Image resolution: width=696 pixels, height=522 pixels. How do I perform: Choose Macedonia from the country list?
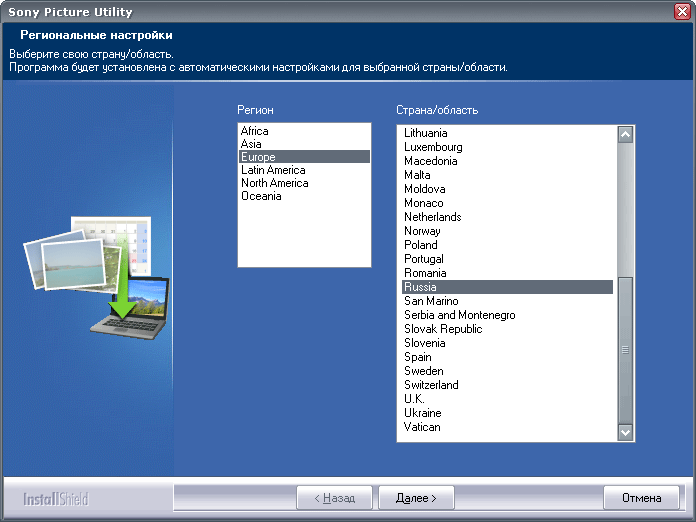pos(507,161)
